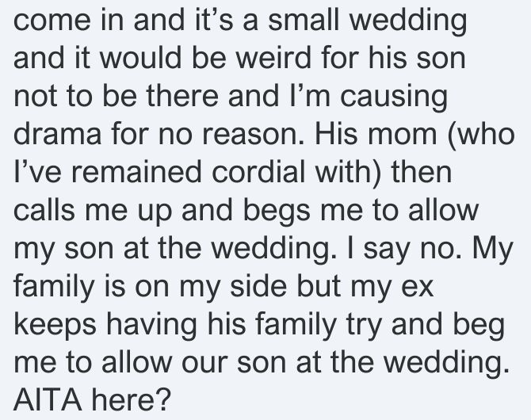This screenshot has height=420, width=531.
Task: Click the word "weird" in the text
Action: pos(273,58)
